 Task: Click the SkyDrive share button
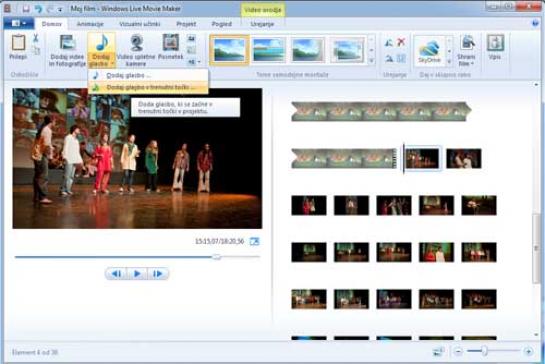[x=430, y=51]
